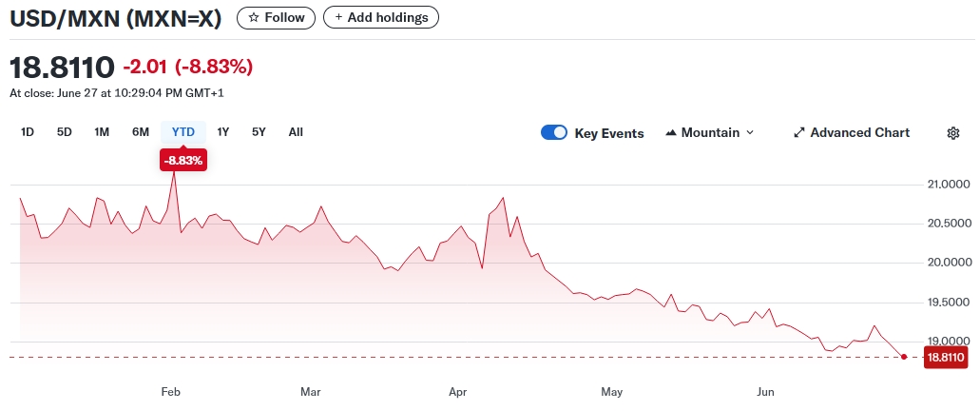Switch to the 1M range

[x=102, y=132]
